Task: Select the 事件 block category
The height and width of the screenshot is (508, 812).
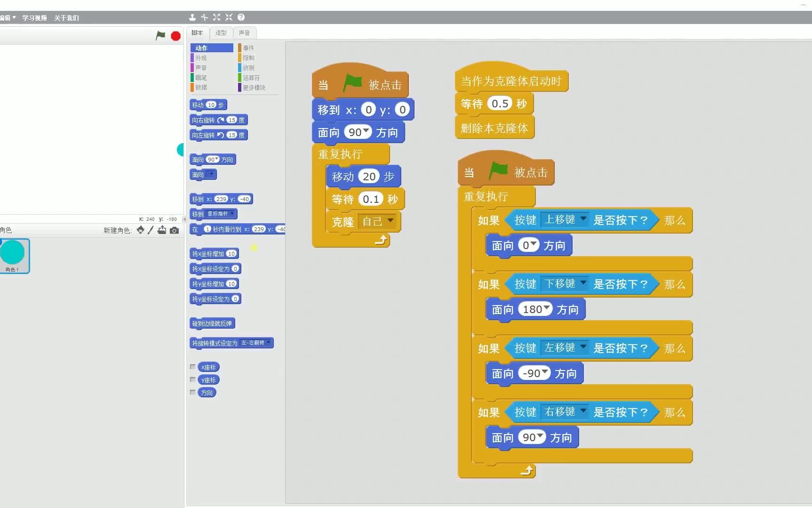Action: pos(248,48)
